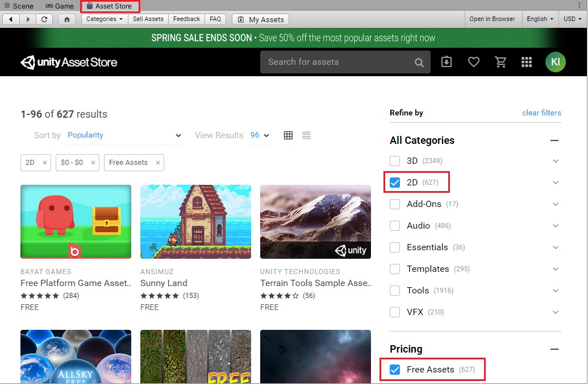Open FAQ in the toolbar

point(215,19)
